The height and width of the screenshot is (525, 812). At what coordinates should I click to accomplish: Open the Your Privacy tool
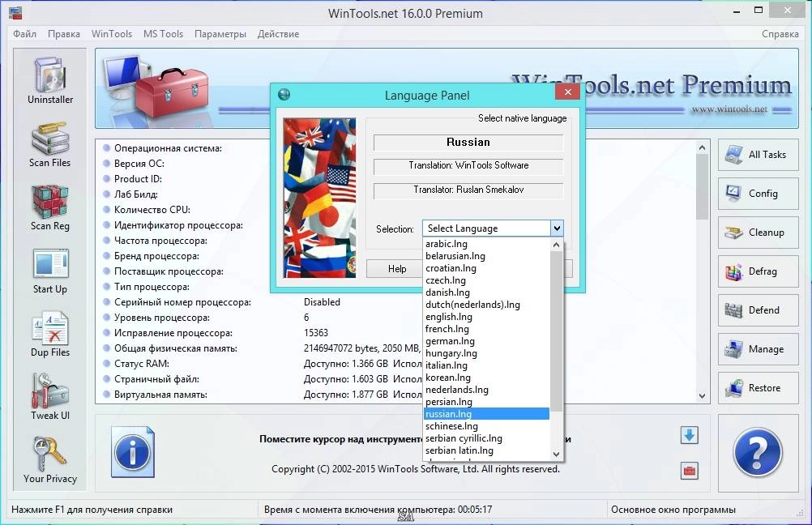(50, 460)
